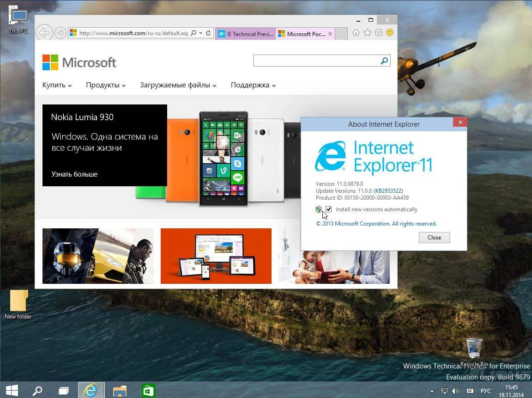This screenshot has width=532, height=398.
Task: Click the РУС language indicator
Action: click(485, 391)
